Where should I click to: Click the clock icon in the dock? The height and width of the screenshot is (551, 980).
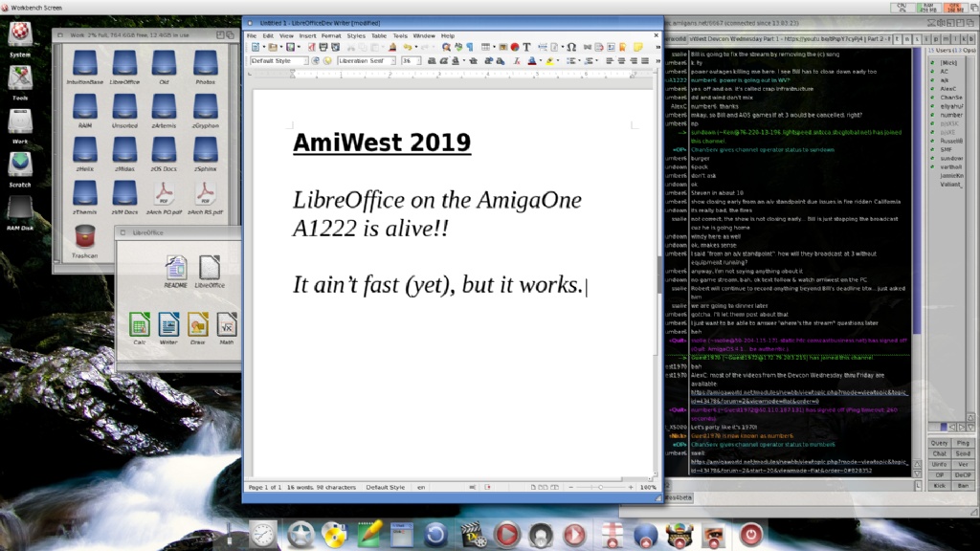[262, 536]
